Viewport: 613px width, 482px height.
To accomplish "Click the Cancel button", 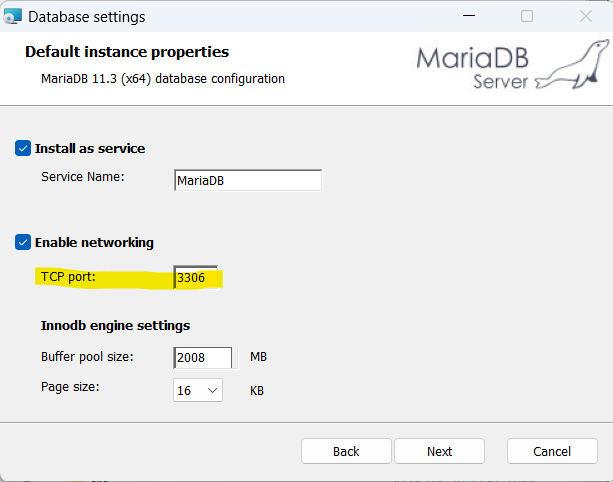I will [552, 452].
